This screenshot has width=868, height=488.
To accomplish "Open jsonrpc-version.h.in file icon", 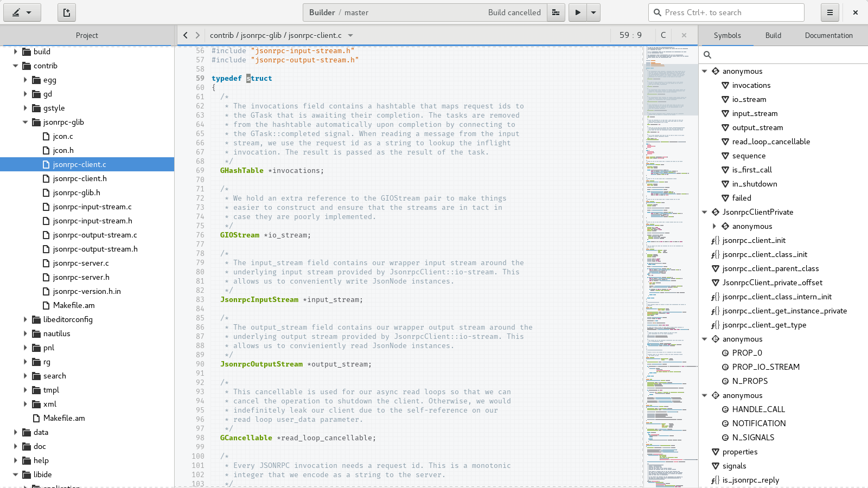I will pyautogui.click(x=46, y=291).
